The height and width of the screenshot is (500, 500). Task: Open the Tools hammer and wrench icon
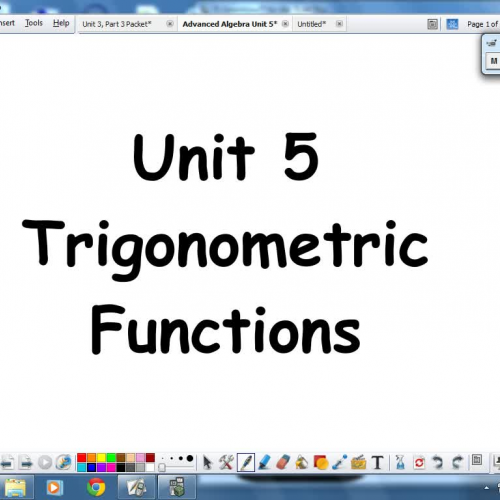(x=226, y=463)
